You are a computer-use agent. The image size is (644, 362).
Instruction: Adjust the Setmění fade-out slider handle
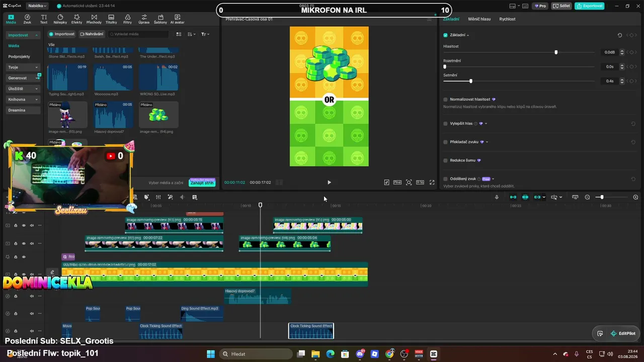pos(471,81)
